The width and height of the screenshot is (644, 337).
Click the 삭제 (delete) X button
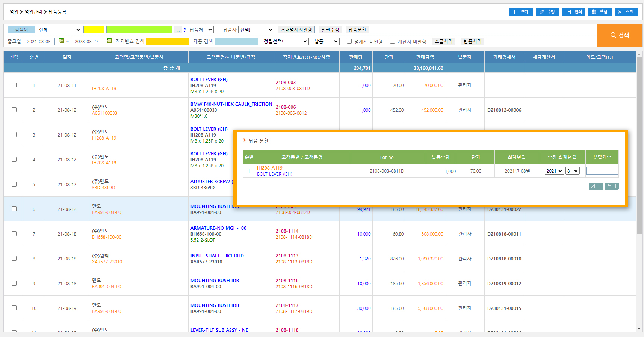[x=626, y=12]
